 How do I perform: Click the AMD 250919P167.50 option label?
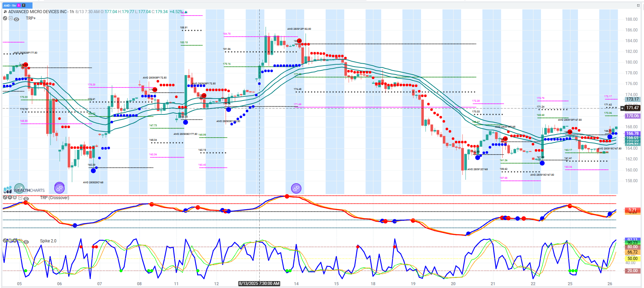tap(570, 120)
